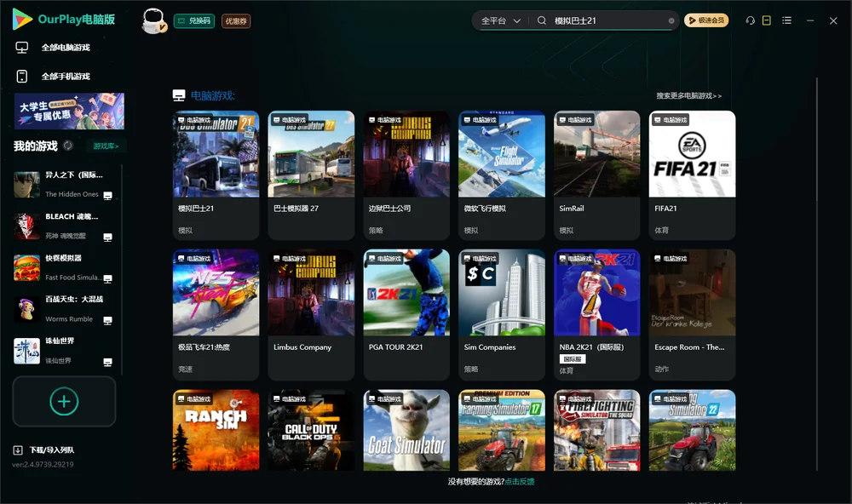Image resolution: width=852 pixels, height=504 pixels.
Task: Open 下载/导入列队 download queue
Action: coord(52,450)
